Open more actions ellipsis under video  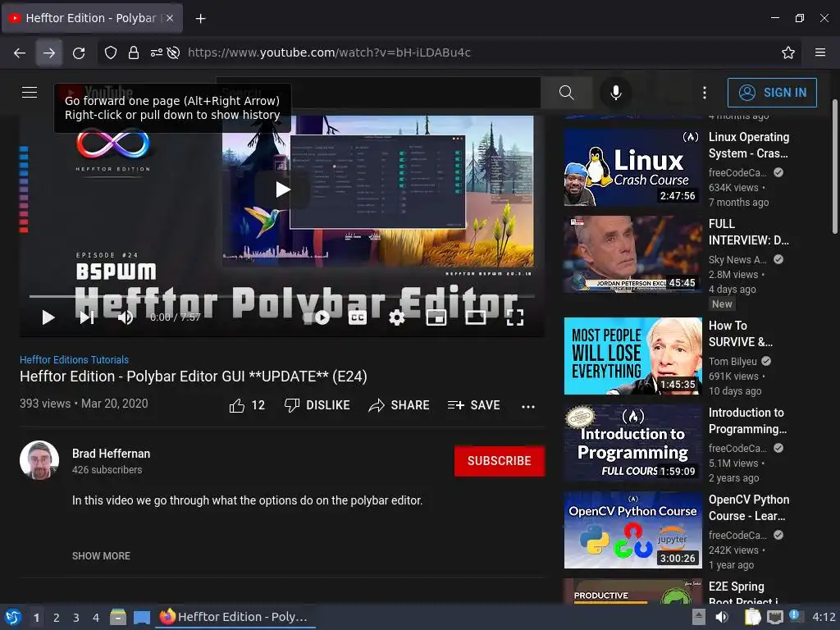pyautogui.click(x=528, y=407)
